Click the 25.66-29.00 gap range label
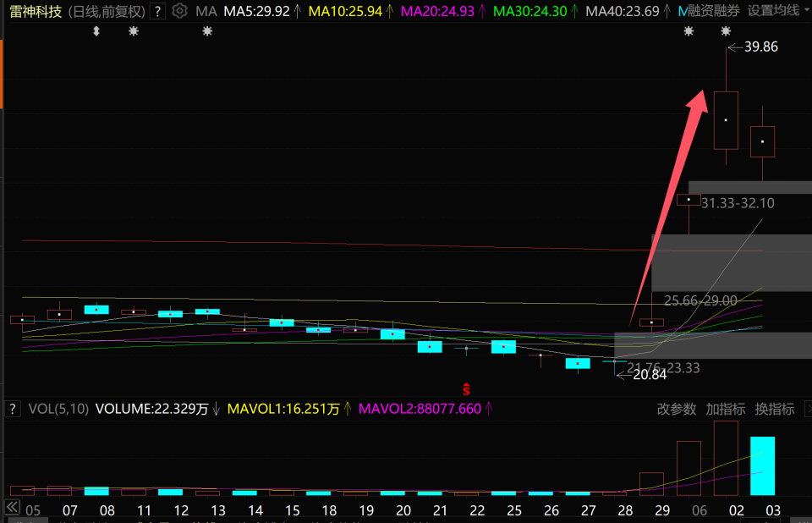 coord(700,300)
